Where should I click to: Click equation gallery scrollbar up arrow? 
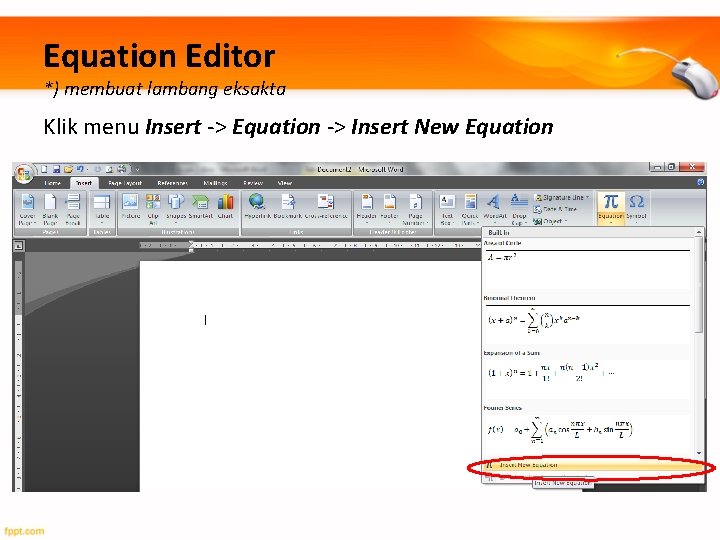coord(699,232)
